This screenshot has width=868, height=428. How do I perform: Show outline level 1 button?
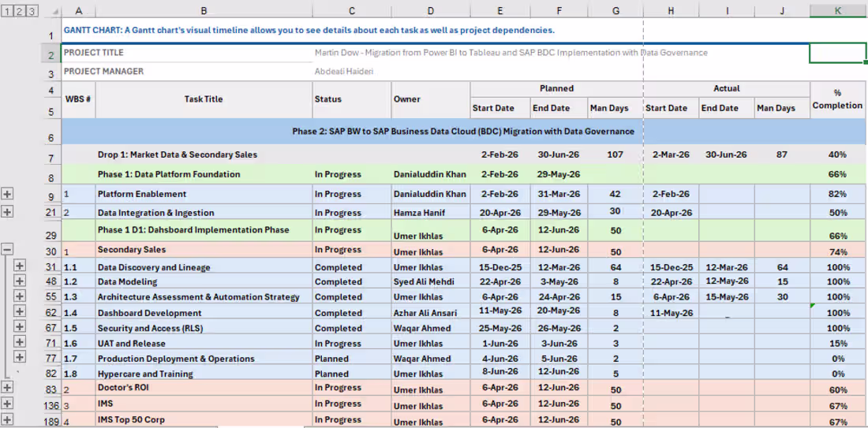point(9,11)
